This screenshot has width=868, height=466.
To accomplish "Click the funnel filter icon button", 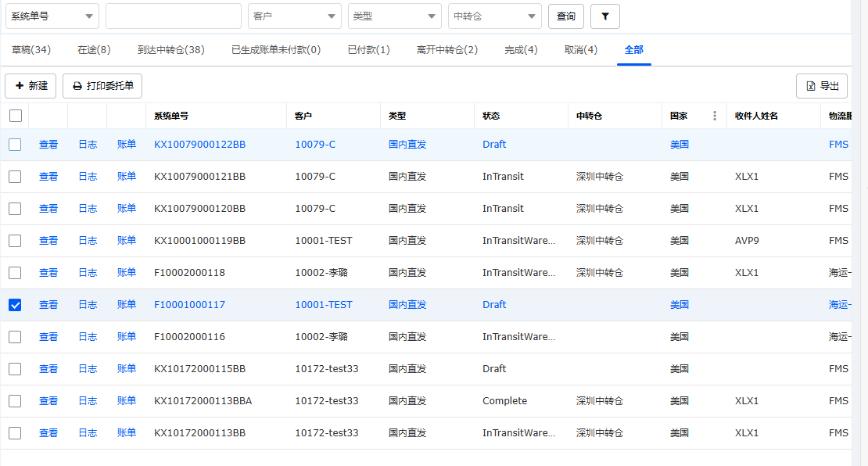I will [604, 16].
